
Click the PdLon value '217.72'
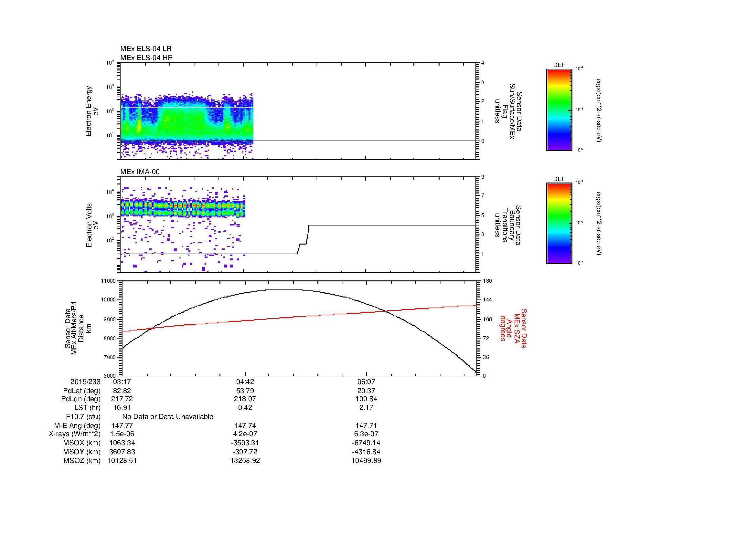click(122, 399)
